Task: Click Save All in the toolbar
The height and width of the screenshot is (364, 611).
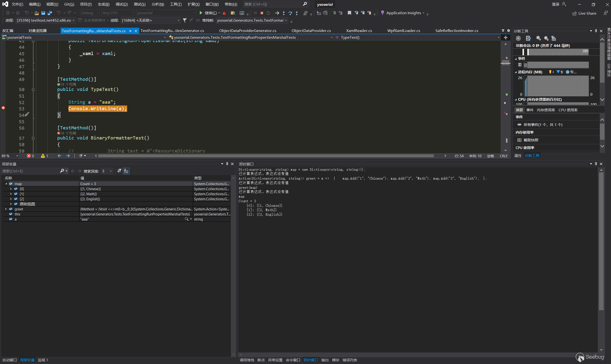Action: click(x=50, y=13)
